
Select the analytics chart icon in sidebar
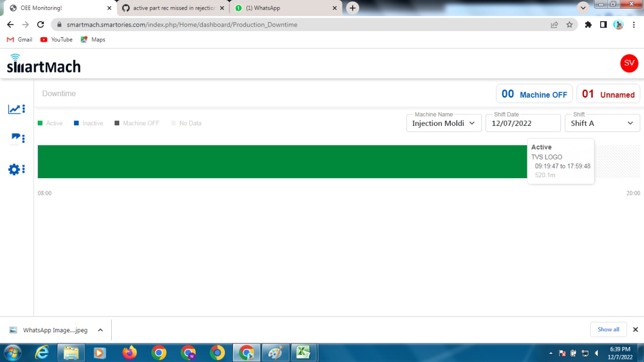[x=14, y=109]
